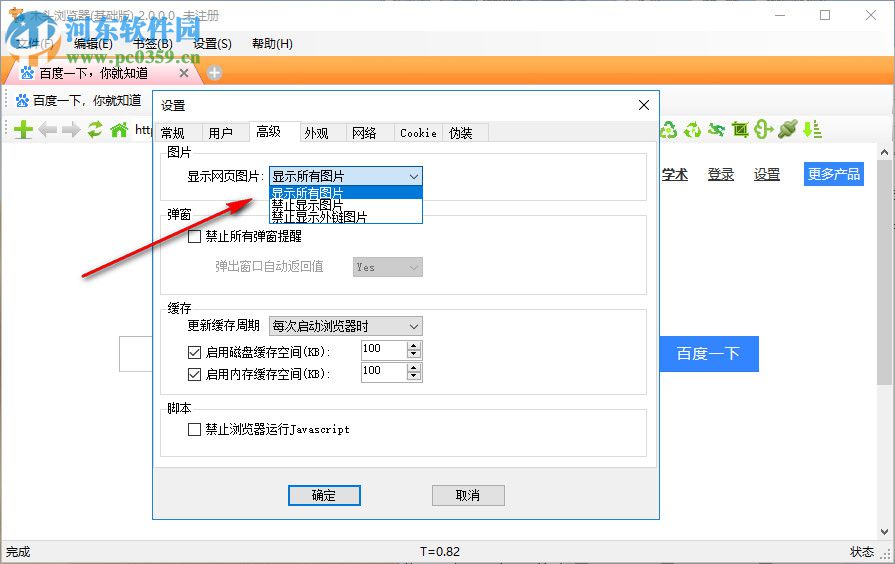Uncheck 启用磁盘缓存空间(KB) checkbox
Image resolution: width=895 pixels, height=564 pixels.
coord(195,352)
